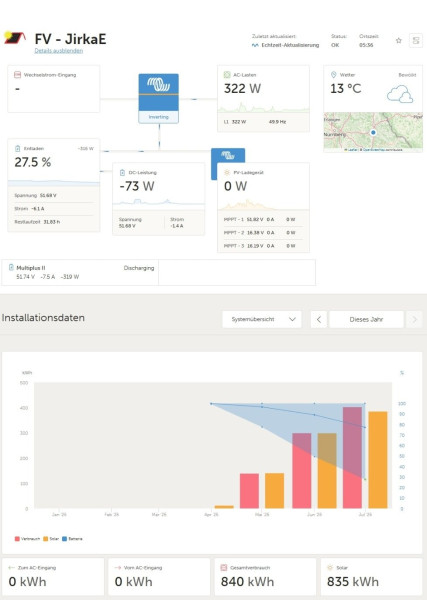Click the location marker on the map
The height and width of the screenshot is (600, 427).
pos(373,132)
